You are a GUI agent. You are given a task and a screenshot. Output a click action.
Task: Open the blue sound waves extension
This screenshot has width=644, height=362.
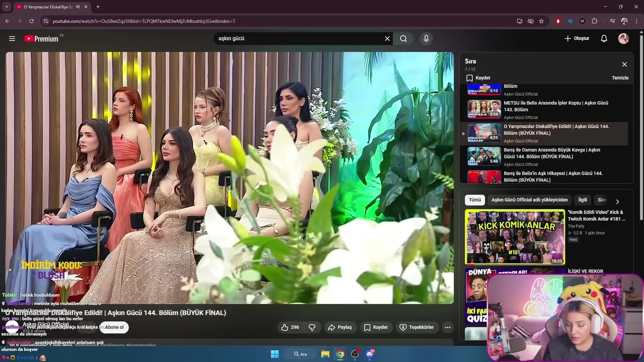(570, 21)
